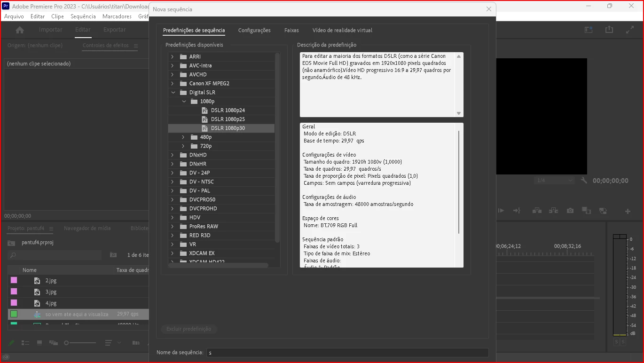Screen dimensions: 644x363
Task: Open the Projeto: pantuf4 panel menu icon
Action: (51, 229)
